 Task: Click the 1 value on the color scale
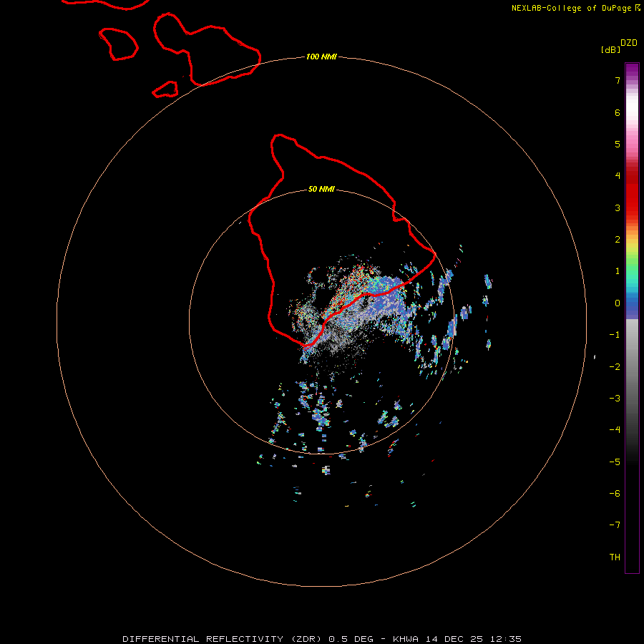tap(618, 271)
